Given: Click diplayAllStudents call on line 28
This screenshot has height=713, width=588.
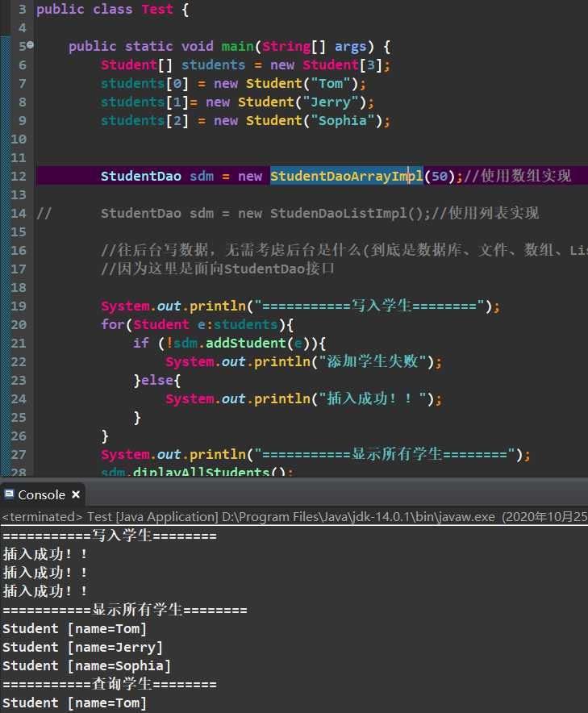Looking at the screenshot, I should [201, 471].
